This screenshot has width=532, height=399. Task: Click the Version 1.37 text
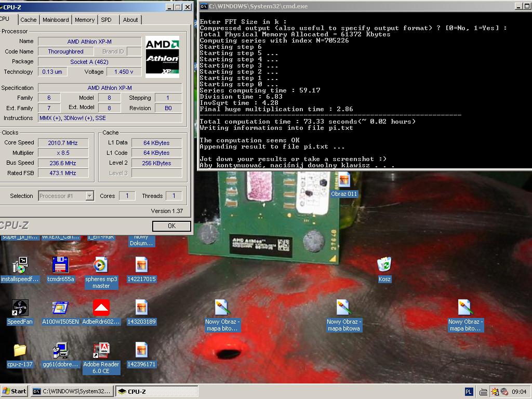[167, 211]
